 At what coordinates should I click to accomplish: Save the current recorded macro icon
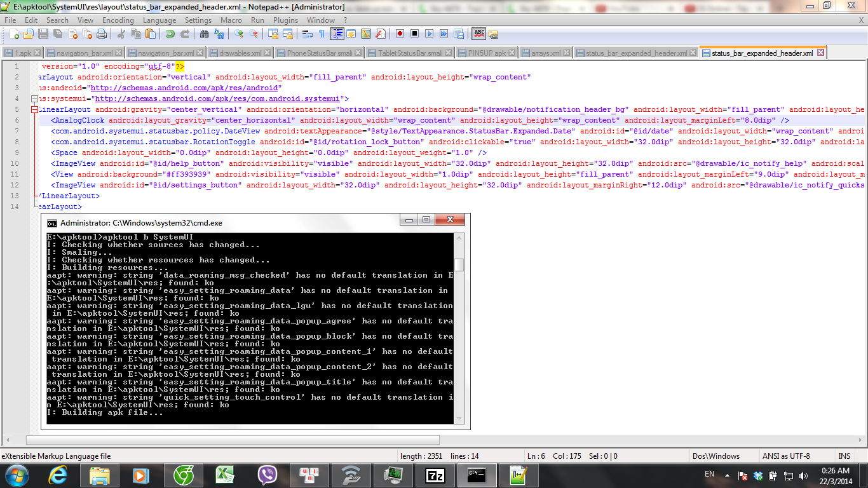click(x=459, y=34)
